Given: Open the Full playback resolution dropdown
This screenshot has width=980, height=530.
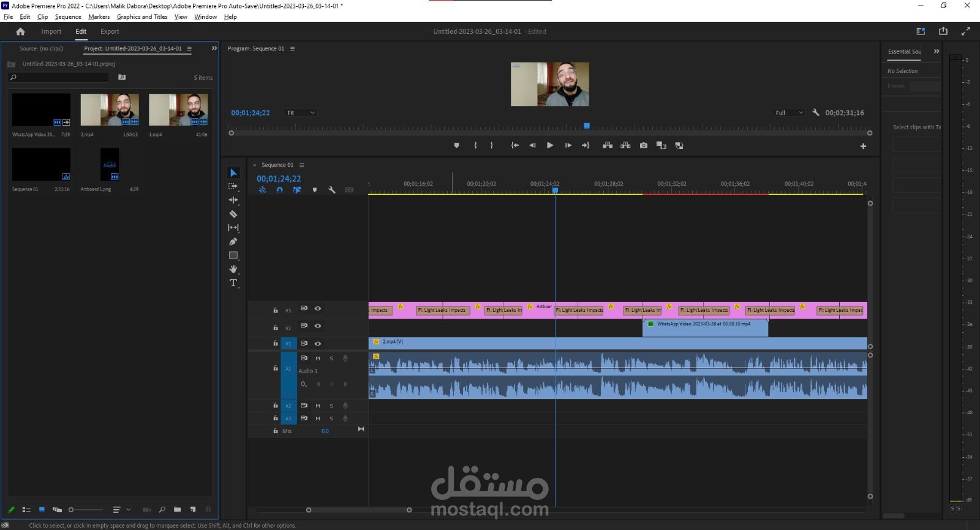Looking at the screenshot, I should click(x=788, y=113).
